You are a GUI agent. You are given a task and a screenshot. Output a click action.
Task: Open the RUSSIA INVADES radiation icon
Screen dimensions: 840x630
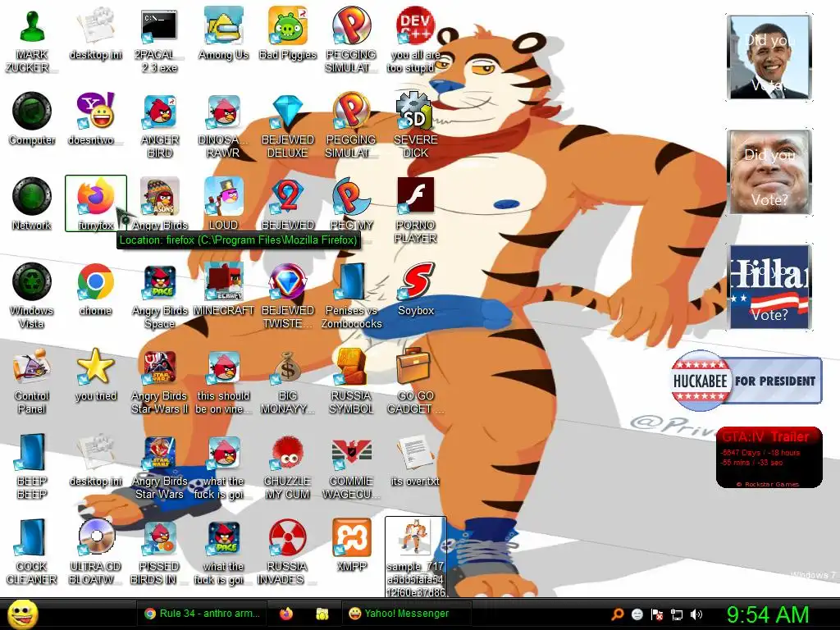tap(288, 538)
